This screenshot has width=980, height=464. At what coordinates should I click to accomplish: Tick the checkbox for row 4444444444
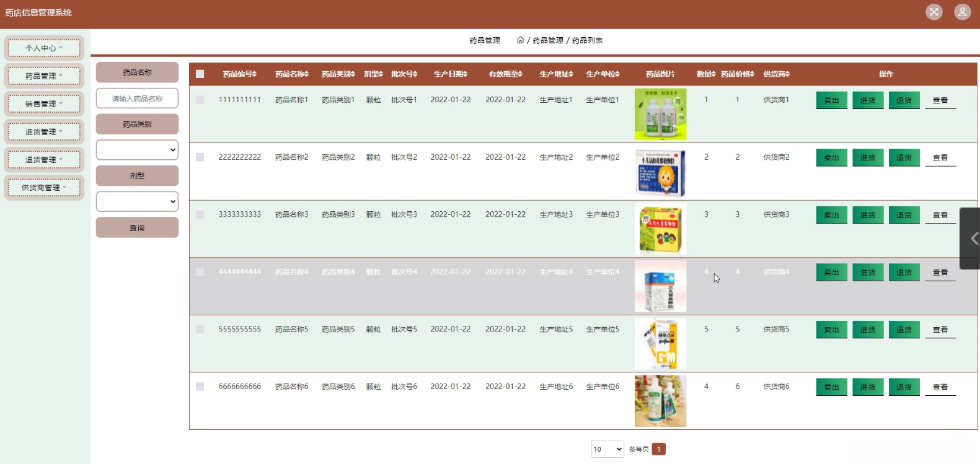(x=200, y=271)
